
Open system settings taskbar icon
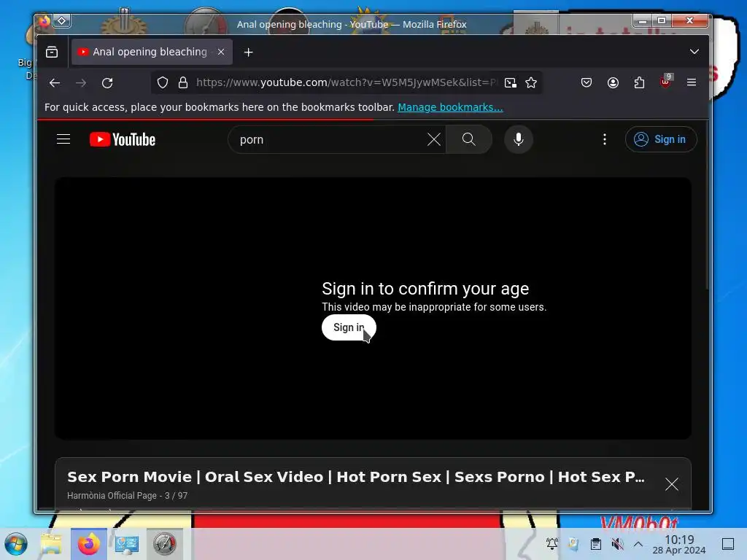[127, 544]
